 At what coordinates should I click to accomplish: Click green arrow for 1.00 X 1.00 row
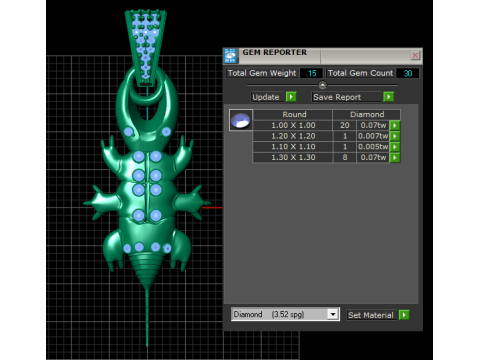pyautogui.click(x=395, y=125)
